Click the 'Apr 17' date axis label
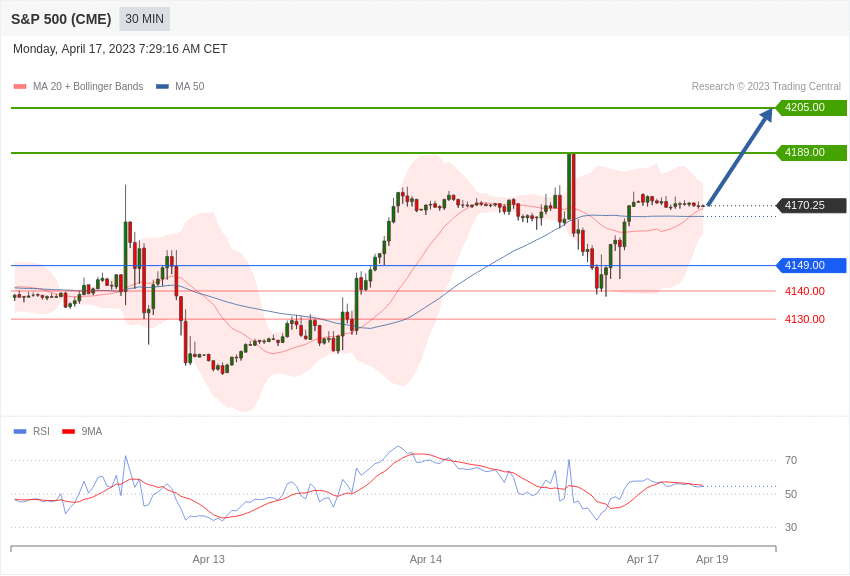The image size is (850, 576). (x=643, y=559)
